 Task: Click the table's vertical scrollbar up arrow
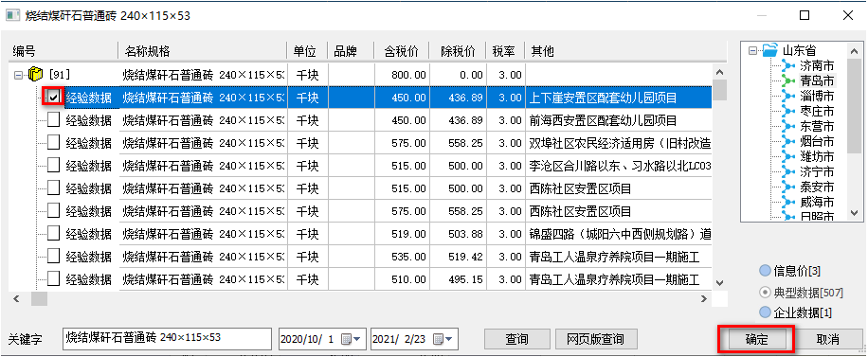(719, 73)
